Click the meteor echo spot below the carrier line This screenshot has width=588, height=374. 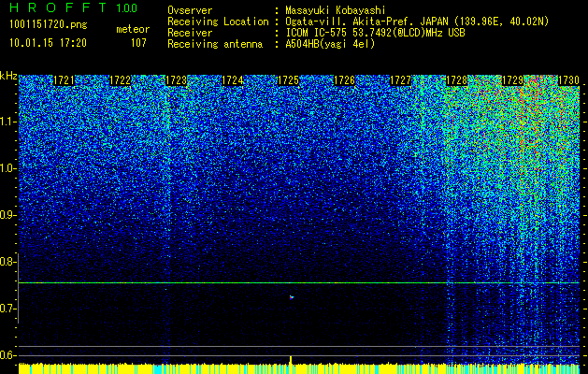pyautogui.click(x=292, y=297)
